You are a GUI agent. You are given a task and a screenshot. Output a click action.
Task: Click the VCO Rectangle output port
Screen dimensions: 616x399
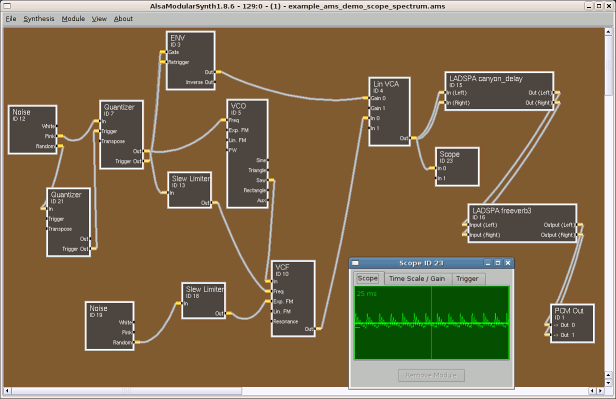267,190
